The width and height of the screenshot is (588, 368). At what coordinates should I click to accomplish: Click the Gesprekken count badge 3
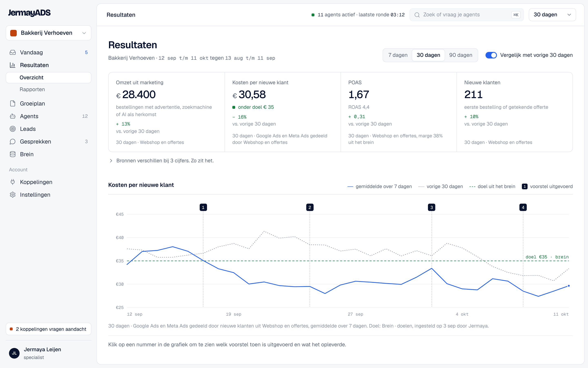coord(86,141)
